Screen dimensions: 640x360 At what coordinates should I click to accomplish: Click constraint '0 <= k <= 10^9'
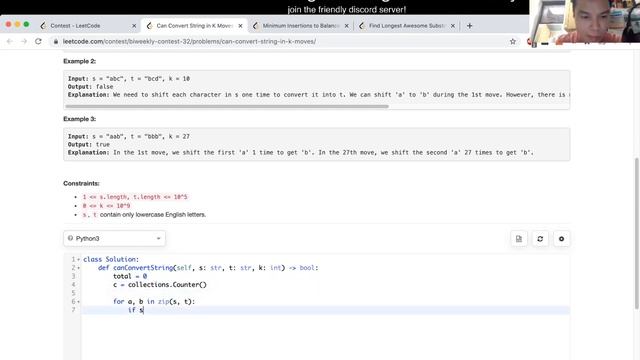tap(106, 206)
